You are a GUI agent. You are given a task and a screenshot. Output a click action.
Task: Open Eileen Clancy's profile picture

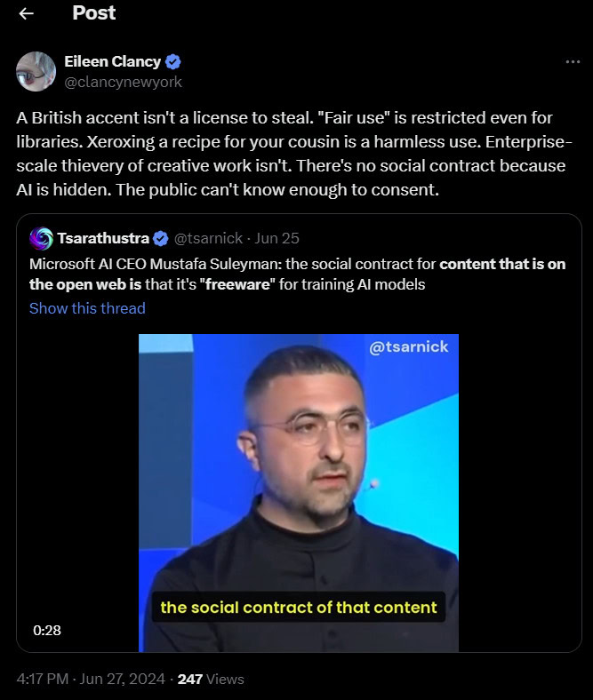pos(36,71)
